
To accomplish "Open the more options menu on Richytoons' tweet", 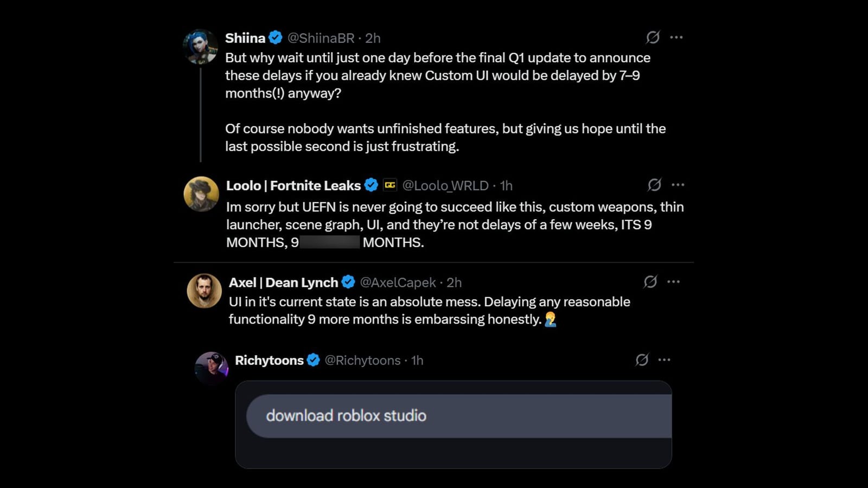I will click(665, 358).
